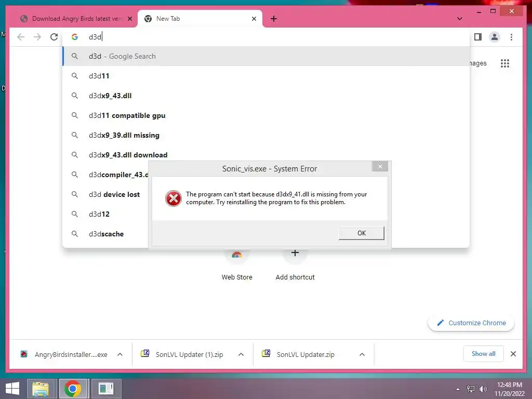Image resolution: width=532 pixels, height=399 pixels.
Task: Click the red error icon in the dialog
Action: click(174, 198)
